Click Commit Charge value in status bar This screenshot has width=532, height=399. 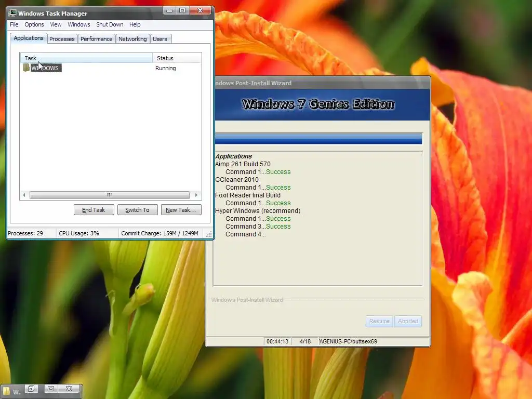coord(159,233)
